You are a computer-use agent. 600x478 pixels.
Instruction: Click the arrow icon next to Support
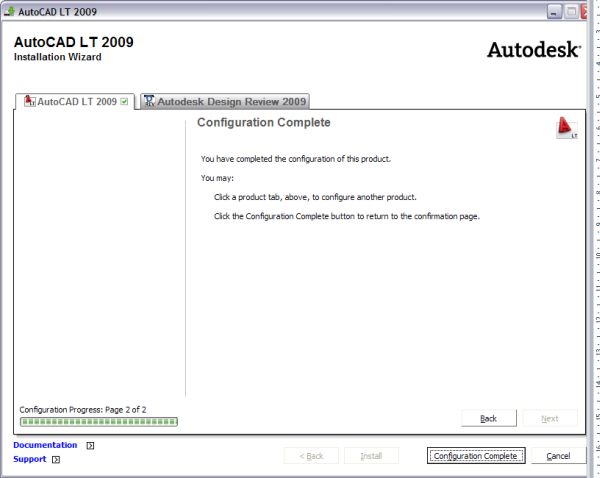56,459
